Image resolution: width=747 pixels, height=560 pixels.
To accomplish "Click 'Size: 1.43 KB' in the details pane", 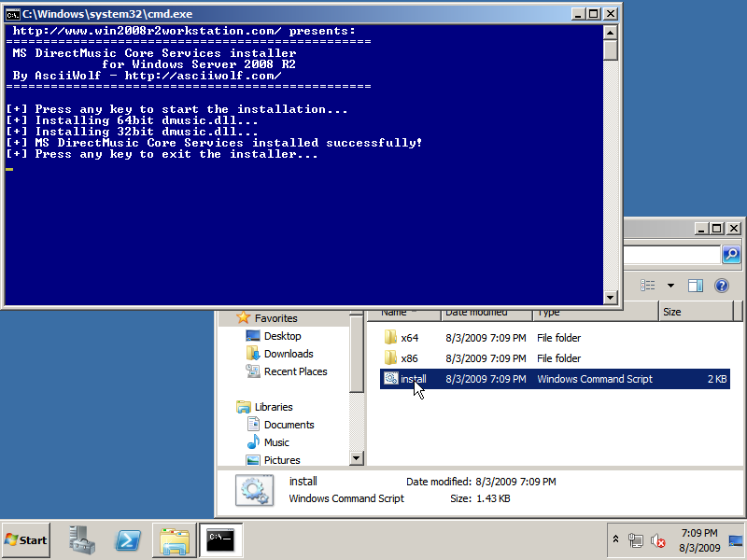I will pyautogui.click(x=480, y=498).
